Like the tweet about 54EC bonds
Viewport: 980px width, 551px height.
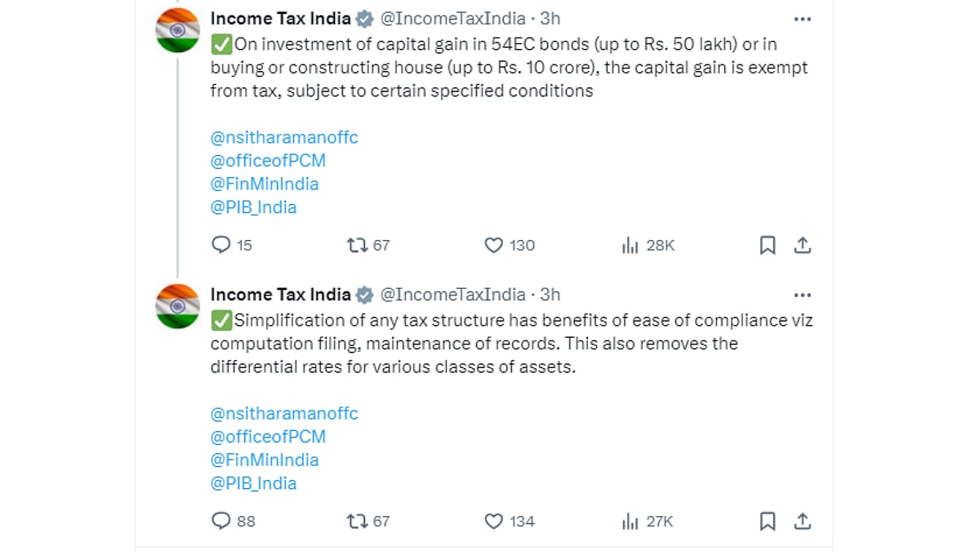click(x=493, y=245)
